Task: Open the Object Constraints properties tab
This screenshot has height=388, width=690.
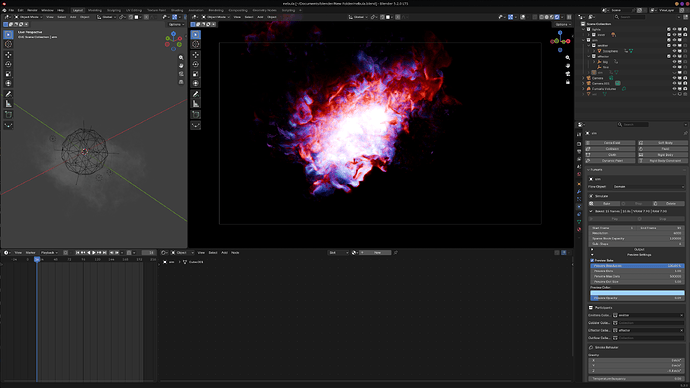Action: click(579, 214)
